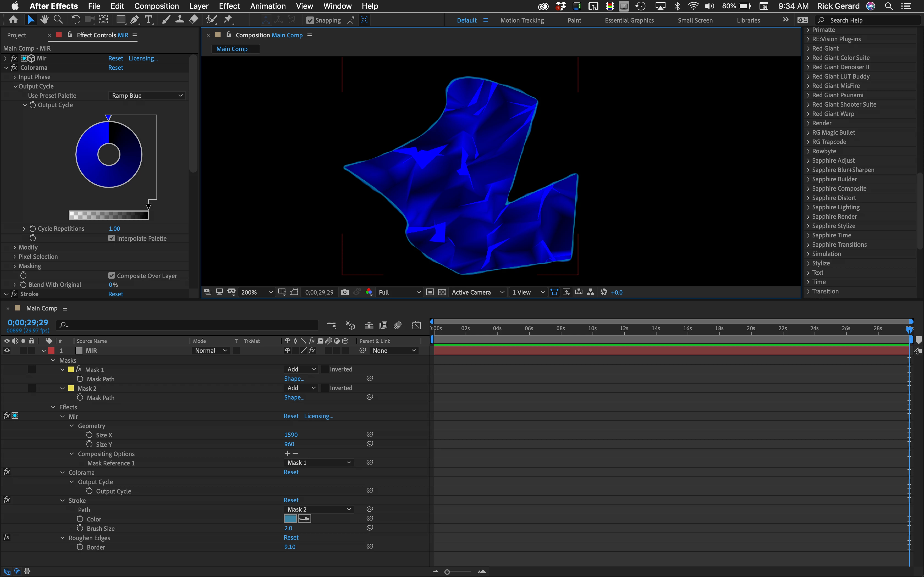
Task: Select the Hand tool
Action: click(x=45, y=20)
